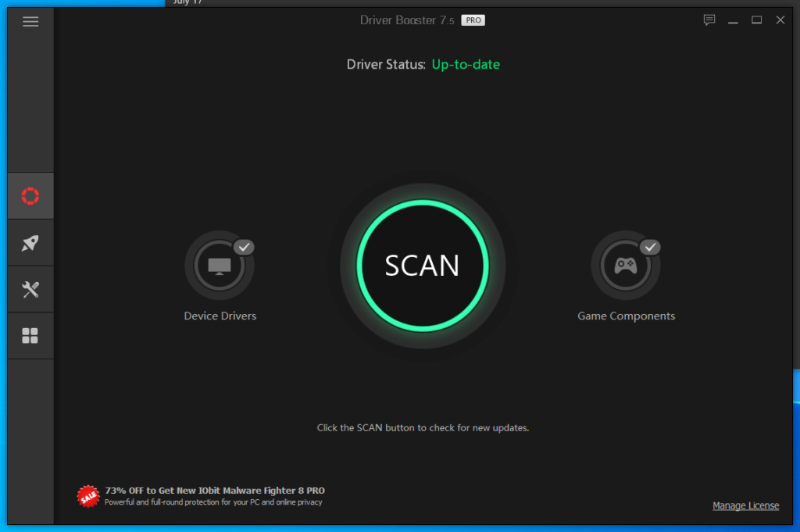Click the feedback message icon in title bar

click(709, 20)
